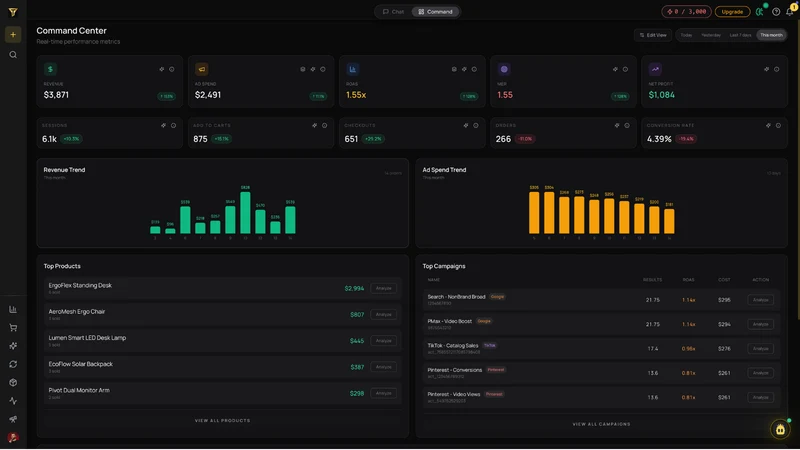Analyze the TikTok - Catalog Sales campaign
800x450 pixels.
[x=761, y=349]
